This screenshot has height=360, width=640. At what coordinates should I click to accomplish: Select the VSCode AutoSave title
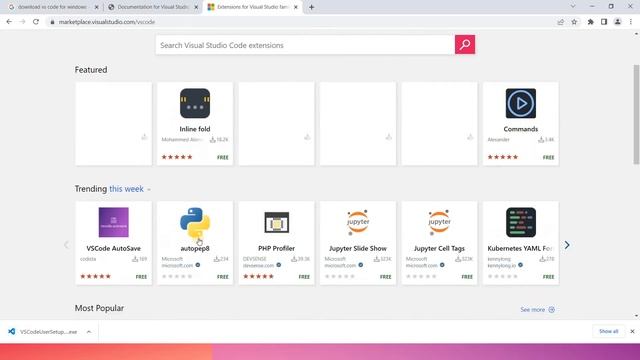113,248
